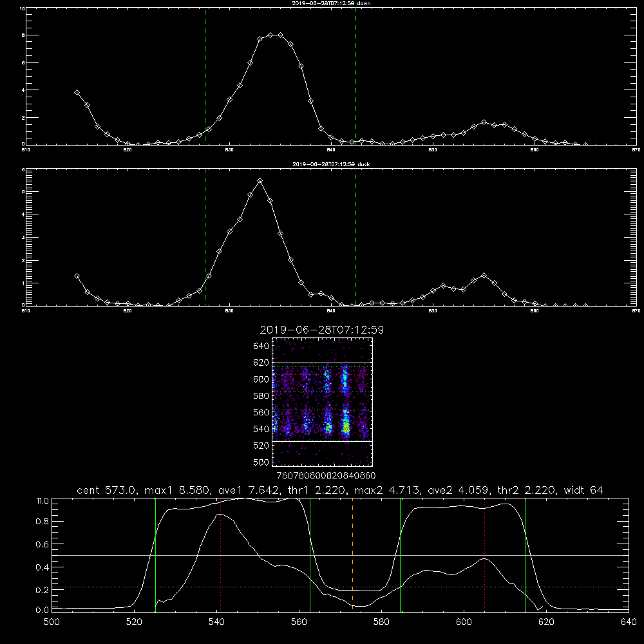Click x-axis label 840 under dusk plot

[331, 311]
